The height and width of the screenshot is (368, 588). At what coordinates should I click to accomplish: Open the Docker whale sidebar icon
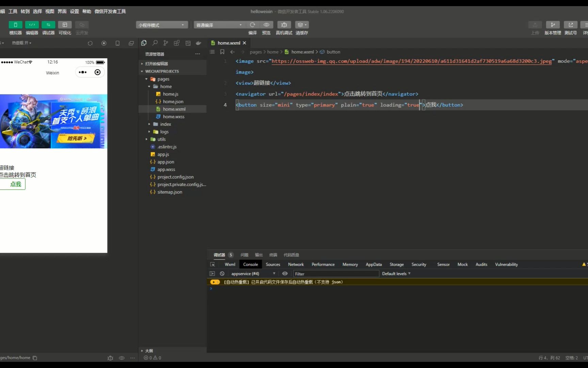[199, 43]
